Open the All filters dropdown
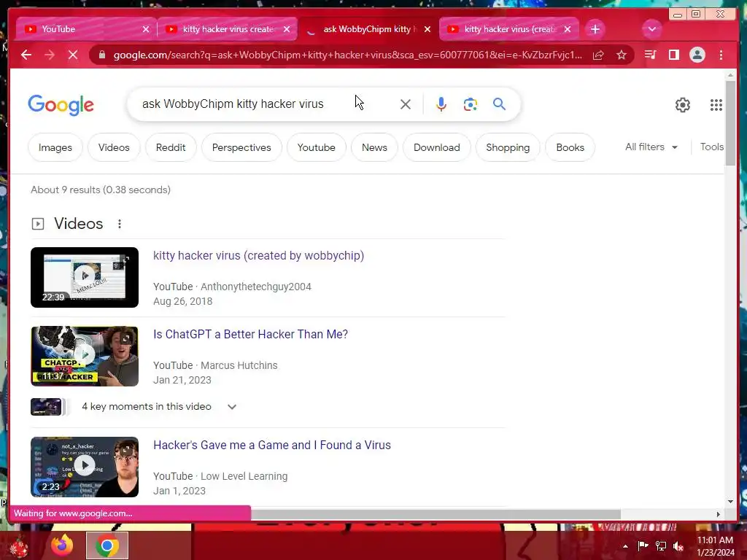This screenshot has width=747, height=560. pyautogui.click(x=651, y=147)
